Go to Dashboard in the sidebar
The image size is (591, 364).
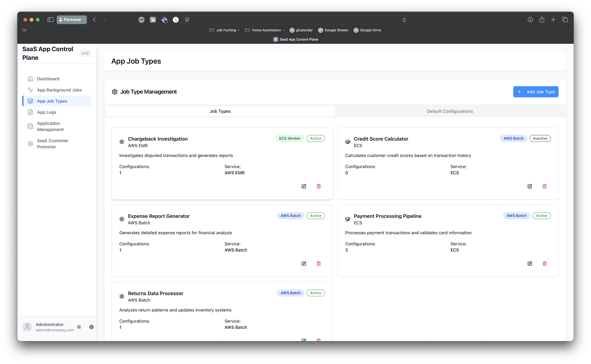tap(57, 79)
